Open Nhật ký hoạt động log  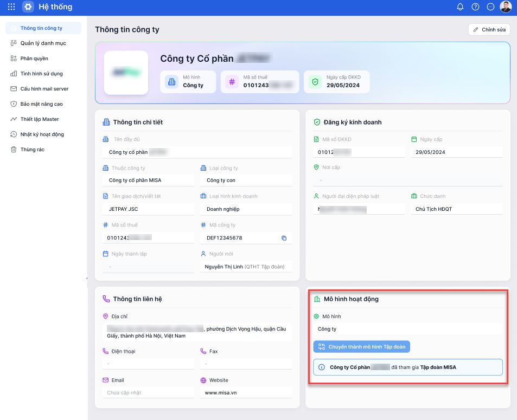point(42,134)
